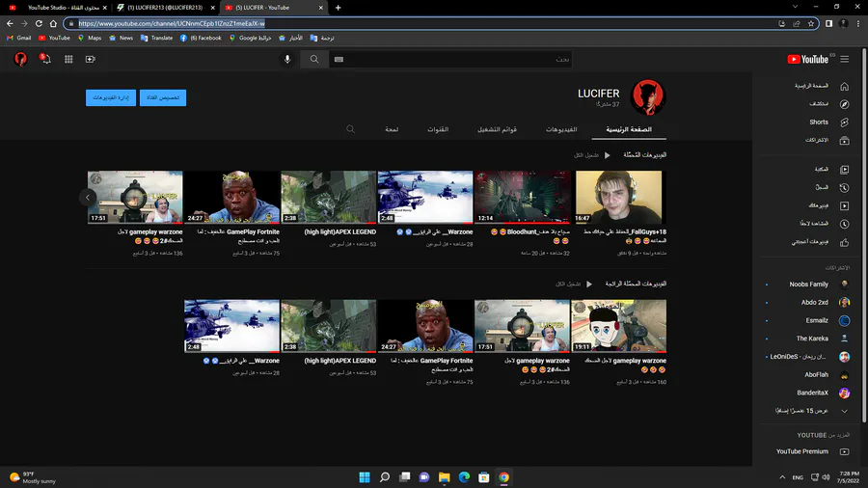Open the YouTube apps grid icon

[68, 59]
